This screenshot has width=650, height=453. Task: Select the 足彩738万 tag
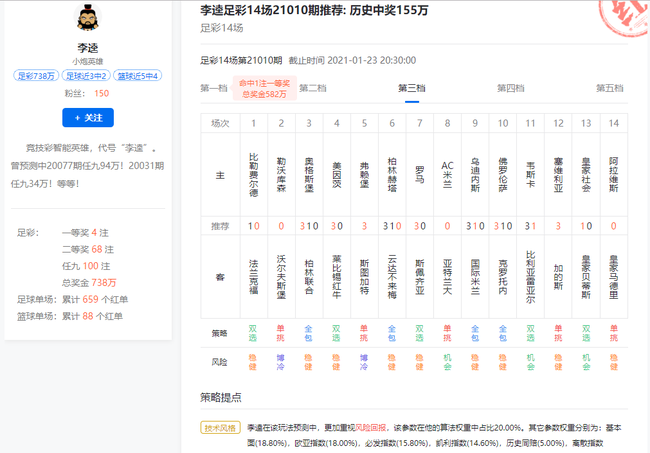(37, 76)
